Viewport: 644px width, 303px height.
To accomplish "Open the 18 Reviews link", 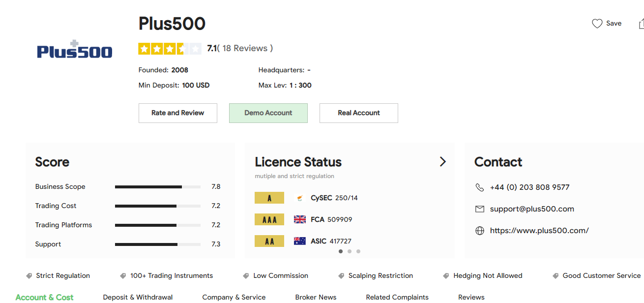I will pos(245,48).
